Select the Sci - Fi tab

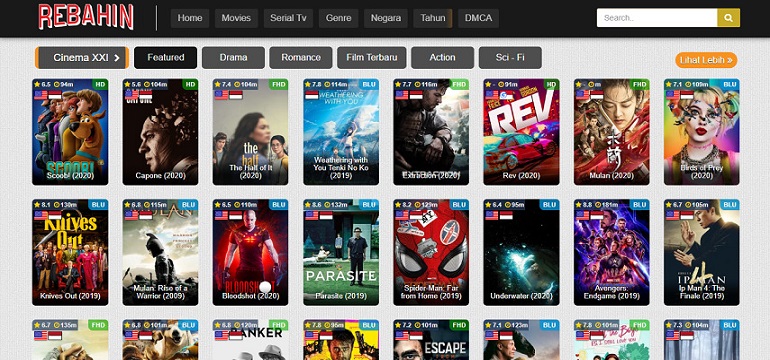(x=510, y=57)
